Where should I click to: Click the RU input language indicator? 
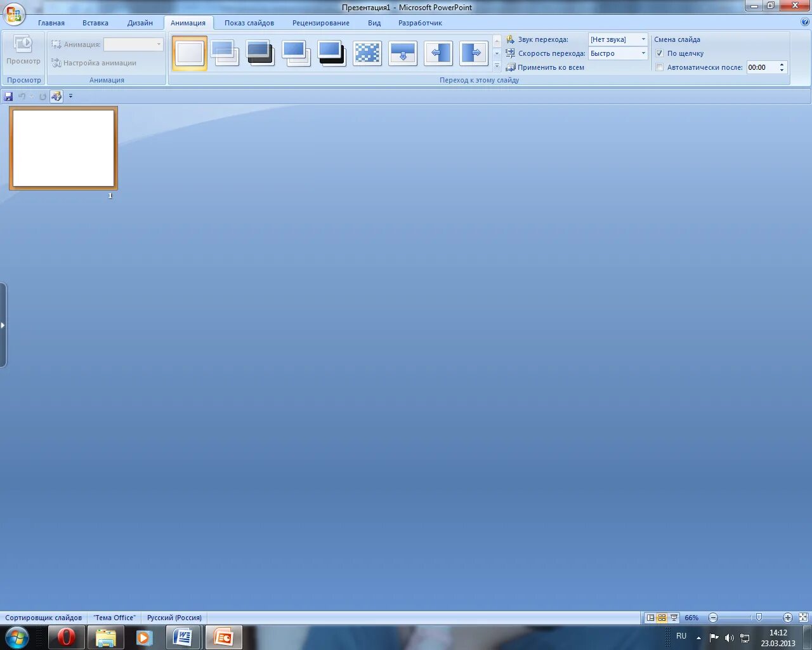681,636
